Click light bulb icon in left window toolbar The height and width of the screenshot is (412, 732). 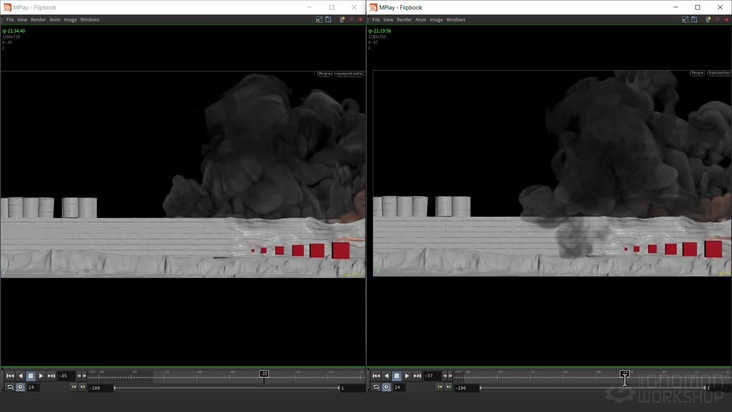342,20
